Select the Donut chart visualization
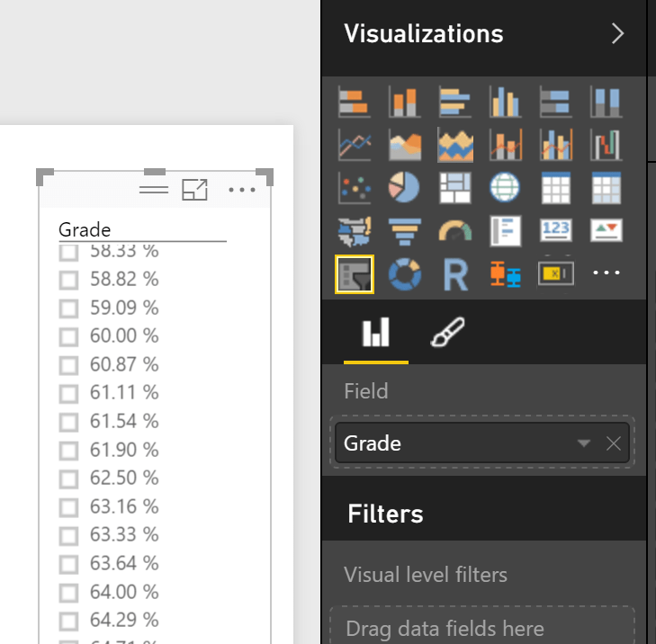The width and height of the screenshot is (656, 644). 404,274
